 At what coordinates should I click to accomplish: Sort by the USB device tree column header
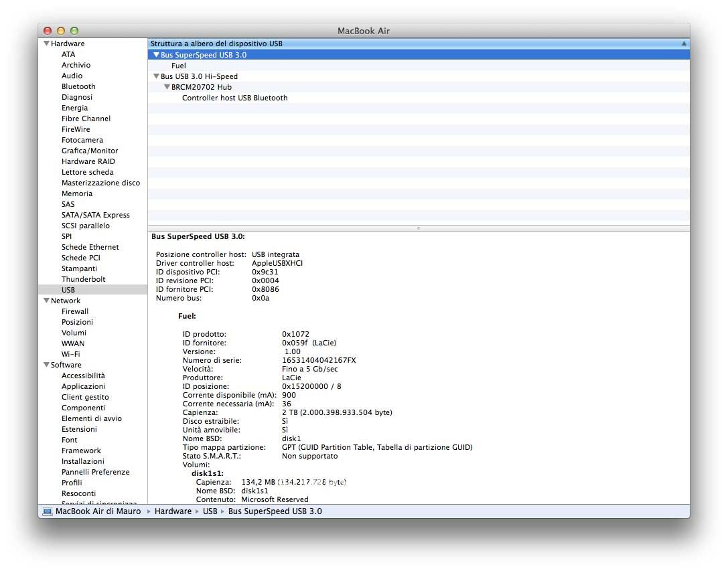pyautogui.click(x=216, y=44)
